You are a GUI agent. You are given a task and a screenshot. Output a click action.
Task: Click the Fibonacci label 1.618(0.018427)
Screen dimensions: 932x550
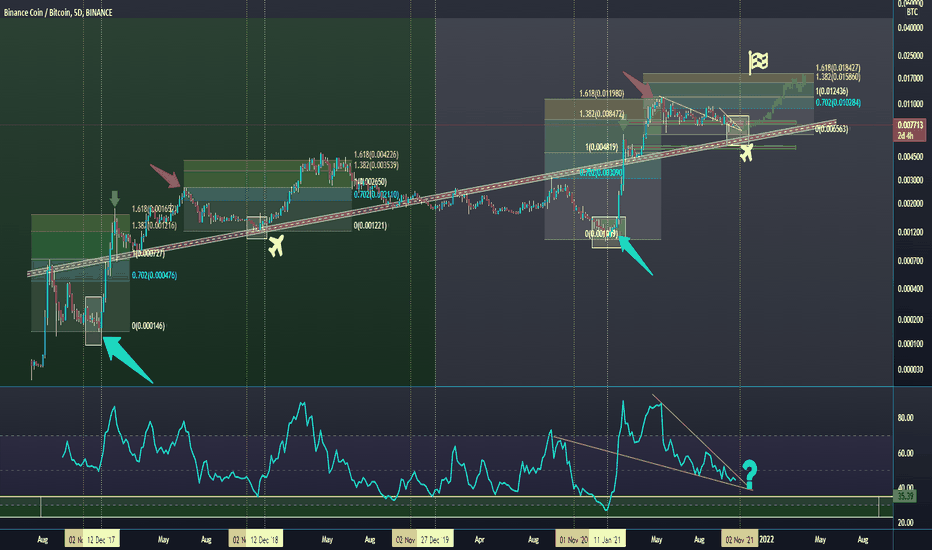[837, 68]
